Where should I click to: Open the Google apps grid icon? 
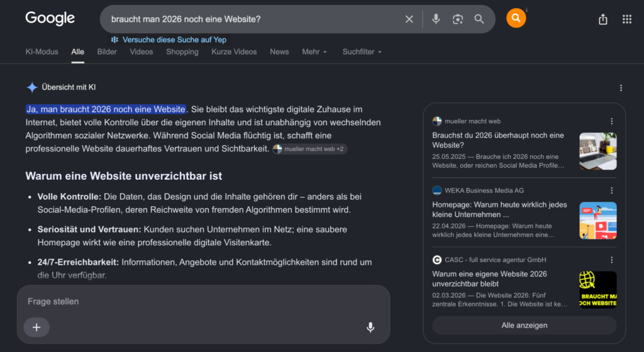tap(627, 19)
